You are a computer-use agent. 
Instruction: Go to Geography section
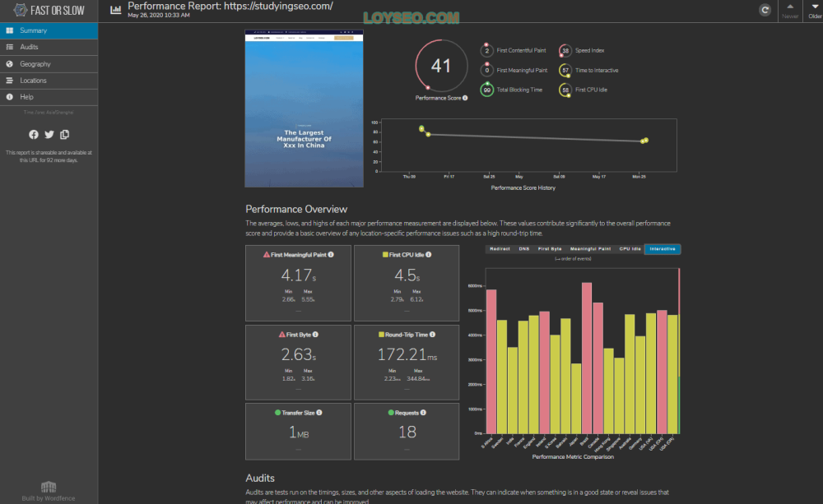click(x=49, y=64)
